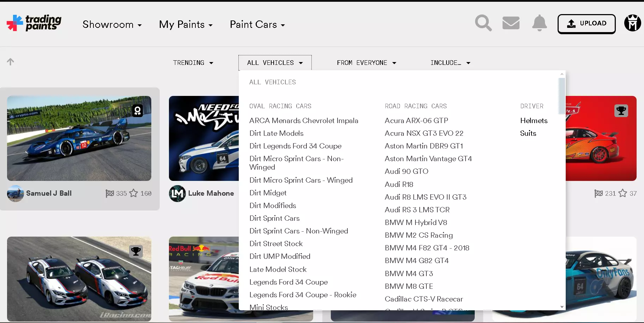The width and height of the screenshot is (644, 323).
Task: Choose Legends Ford 34 Coupe - Rookie
Action: (x=303, y=295)
